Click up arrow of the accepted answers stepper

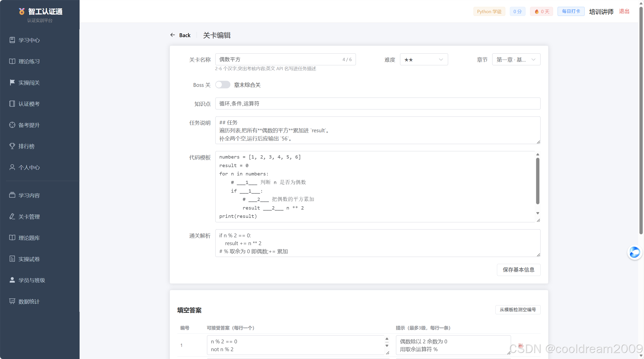(387, 339)
